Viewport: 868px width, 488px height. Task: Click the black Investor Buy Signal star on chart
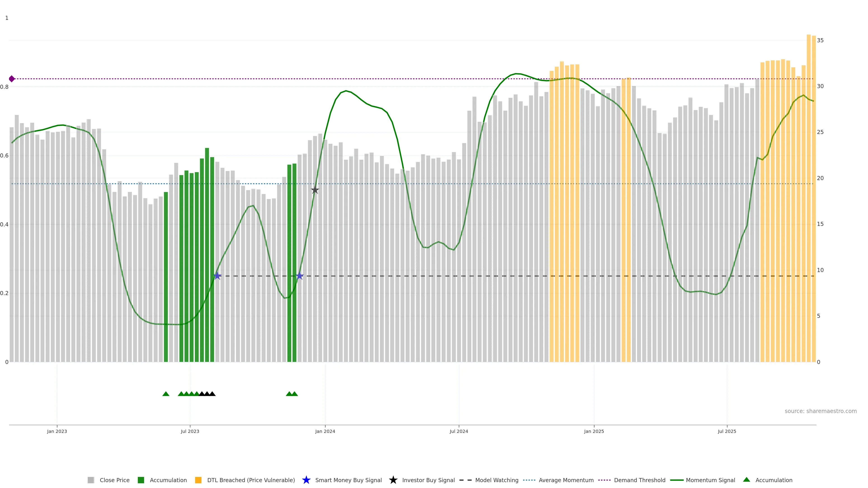[315, 190]
